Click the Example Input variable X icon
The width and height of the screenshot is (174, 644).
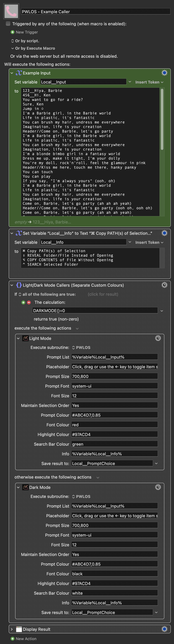[x=19, y=73]
